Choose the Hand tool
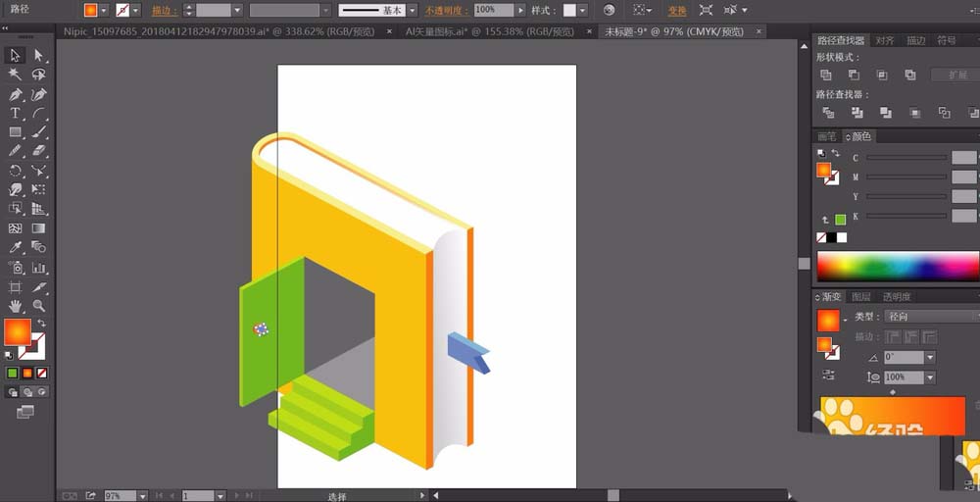The width and height of the screenshot is (980, 502). 15,306
